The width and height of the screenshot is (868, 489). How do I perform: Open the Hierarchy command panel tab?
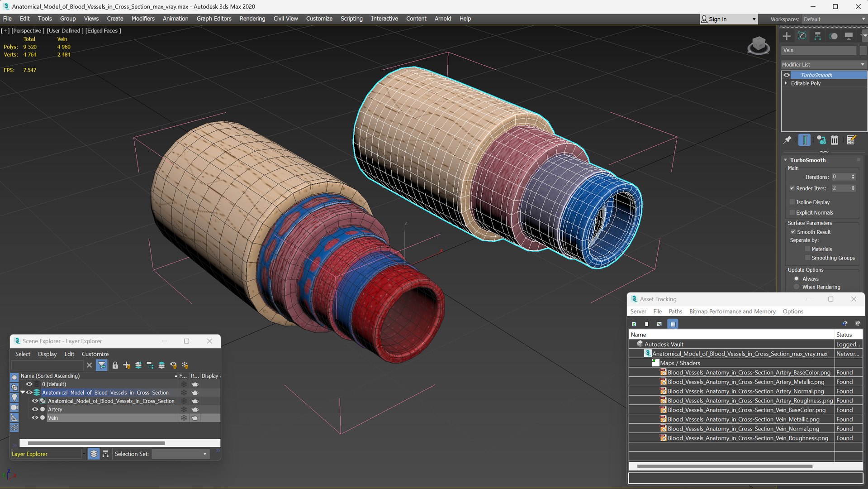(x=817, y=36)
